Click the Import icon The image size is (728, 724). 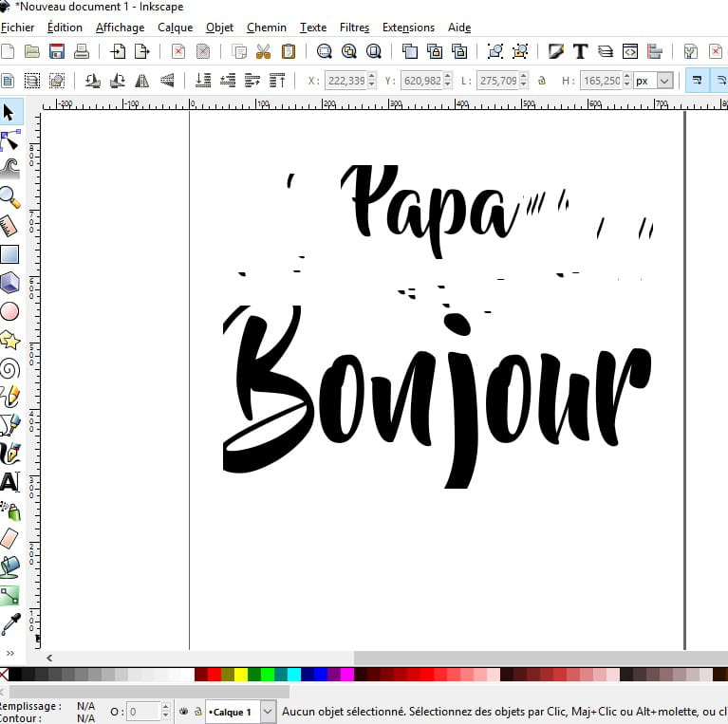click(118, 51)
